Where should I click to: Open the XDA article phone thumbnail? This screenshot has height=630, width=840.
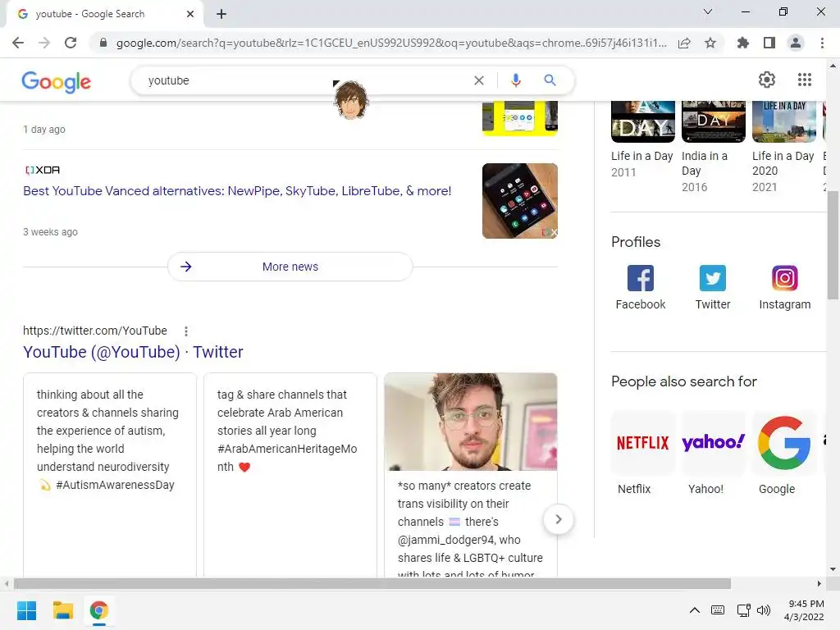click(x=519, y=201)
